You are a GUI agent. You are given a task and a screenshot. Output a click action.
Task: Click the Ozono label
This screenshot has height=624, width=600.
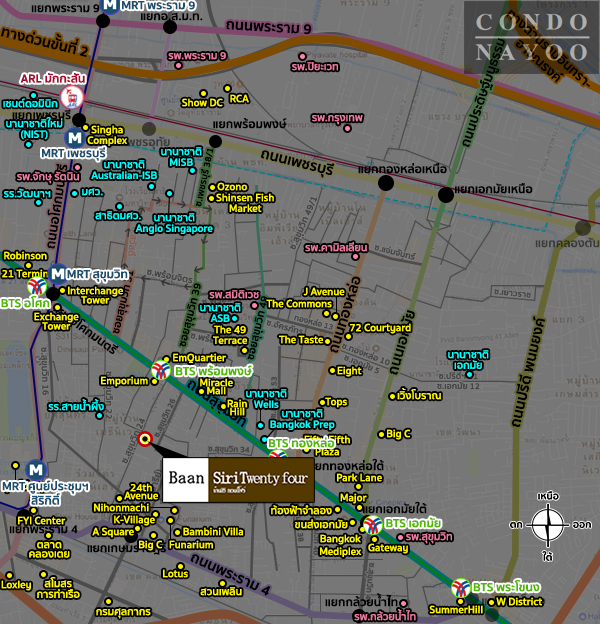coord(232,187)
